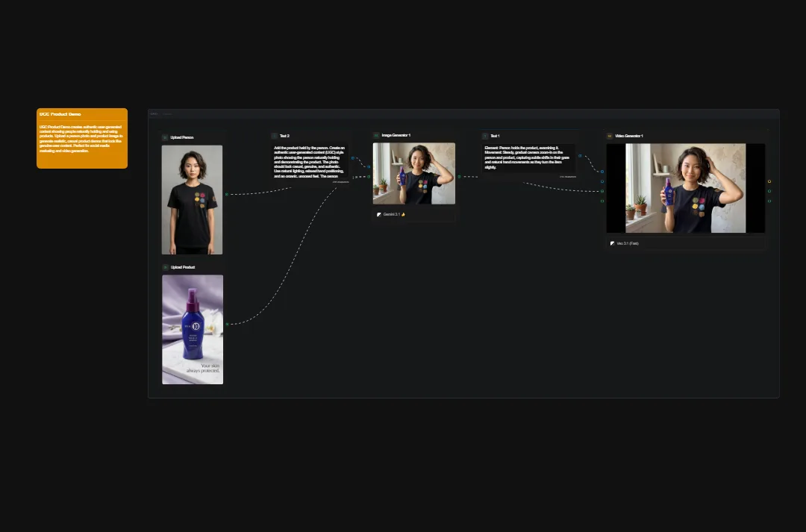The height and width of the screenshot is (532, 806).
Task: Click the T icon on the Text 2 node
Action: coord(274,137)
